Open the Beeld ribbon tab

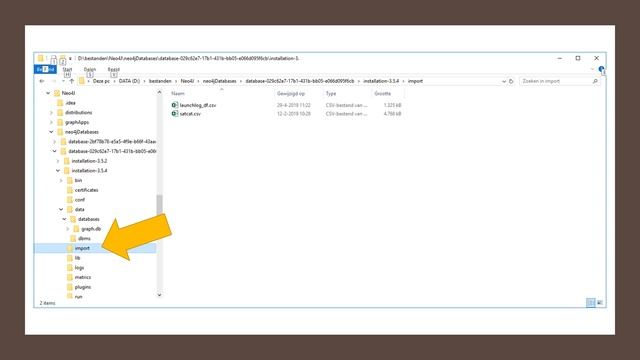click(x=113, y=70)
